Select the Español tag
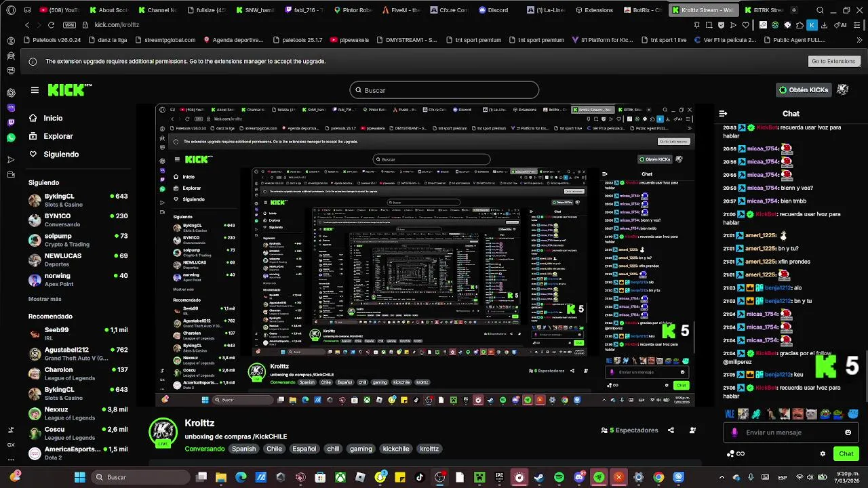 [x=304, y=449]
